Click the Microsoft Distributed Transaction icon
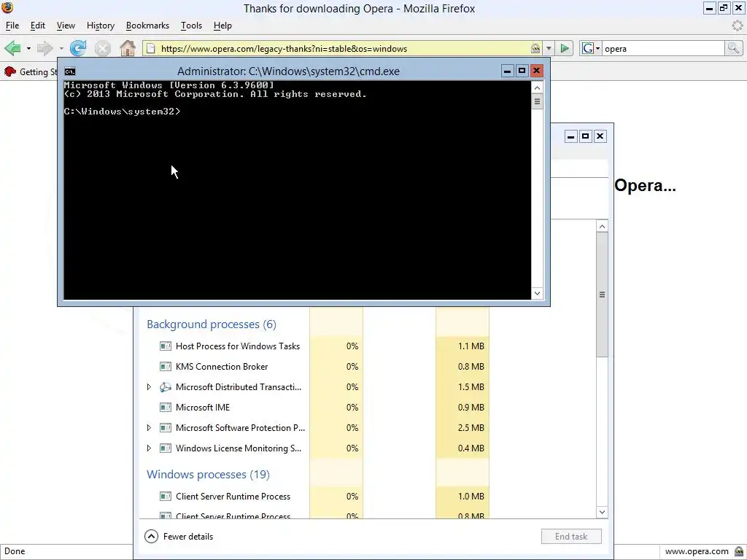This screenshot has height=560, width=747. tap(166, 387)
